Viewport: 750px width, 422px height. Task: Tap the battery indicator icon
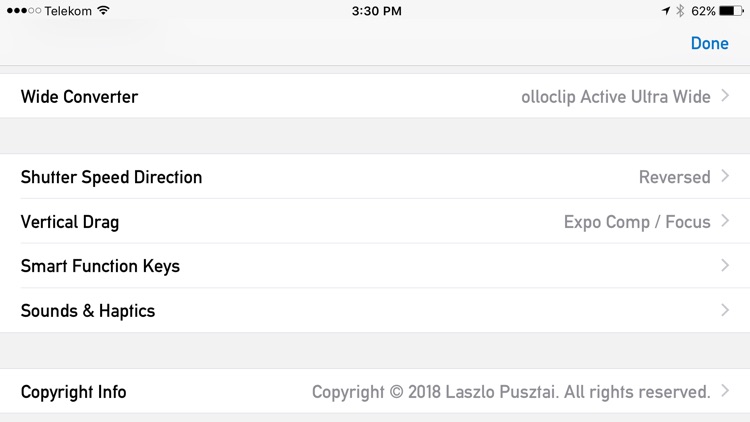[731, 11]
